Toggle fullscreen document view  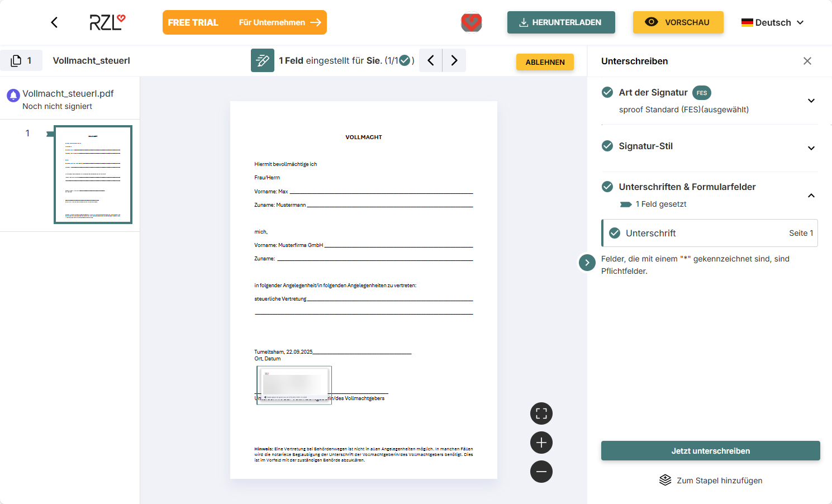point(541,413)
